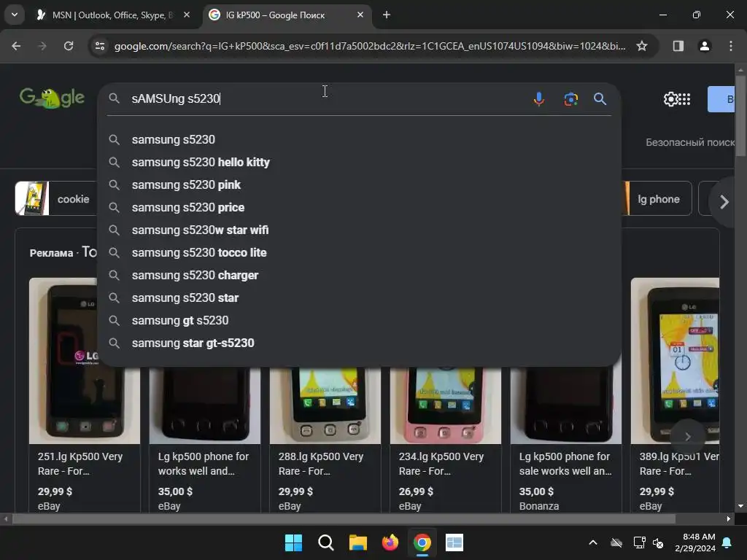
Task: Close the IG kP500 Google tab
Action: tap(360, 15)
